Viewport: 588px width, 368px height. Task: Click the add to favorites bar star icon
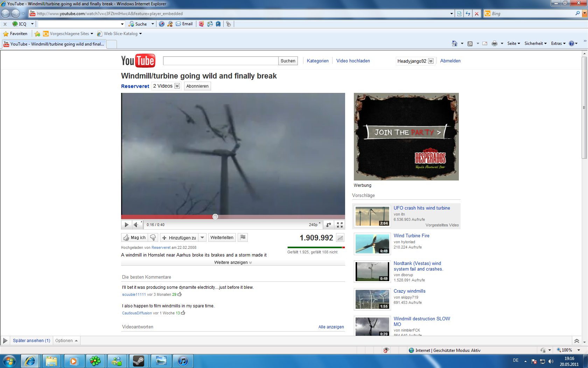coord(37,34)
